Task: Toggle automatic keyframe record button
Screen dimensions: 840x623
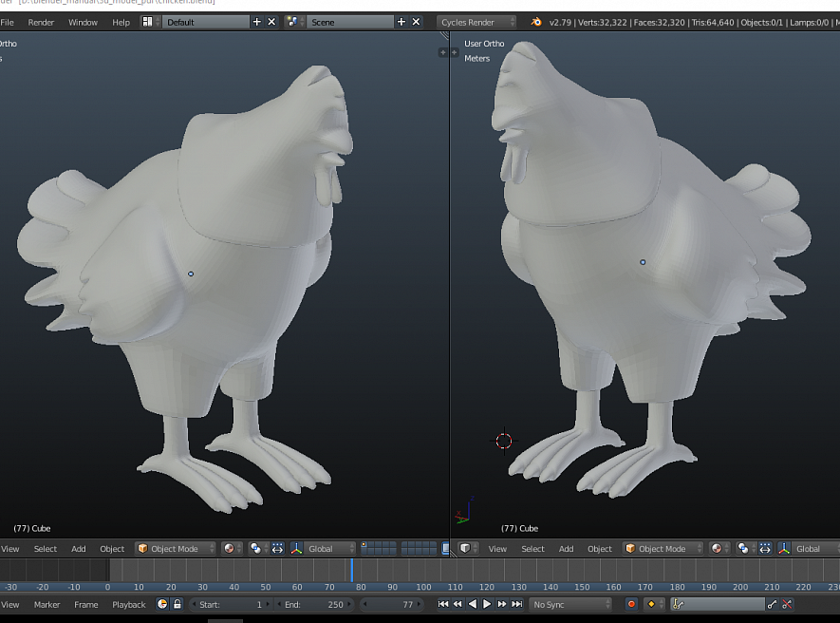Action: click(630, 604)
